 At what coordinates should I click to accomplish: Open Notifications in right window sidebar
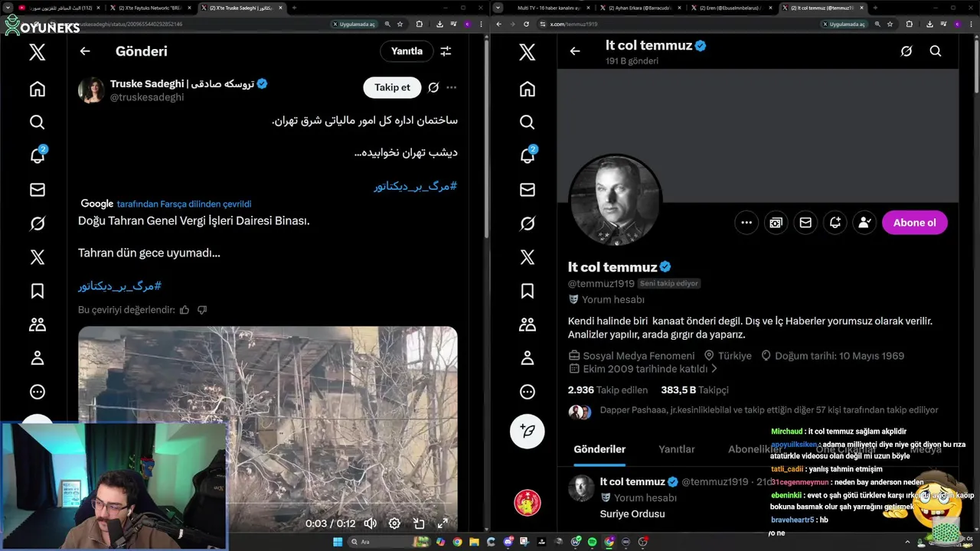click(527, 155)
